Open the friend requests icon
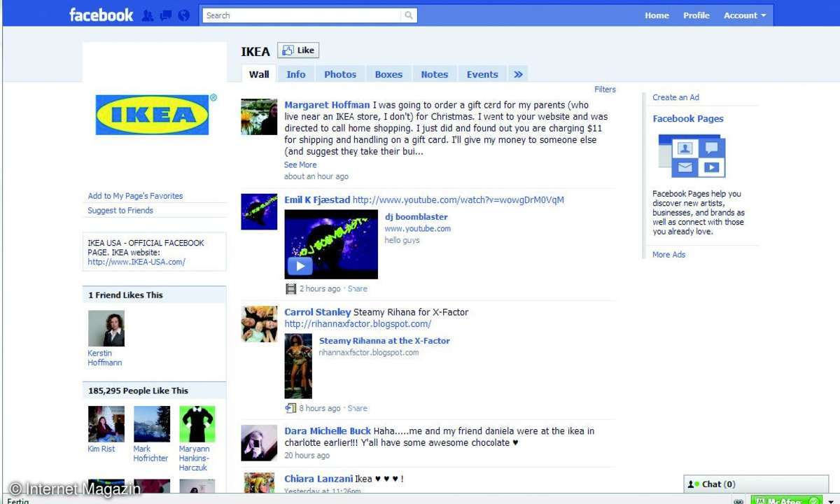 point(147,15)
